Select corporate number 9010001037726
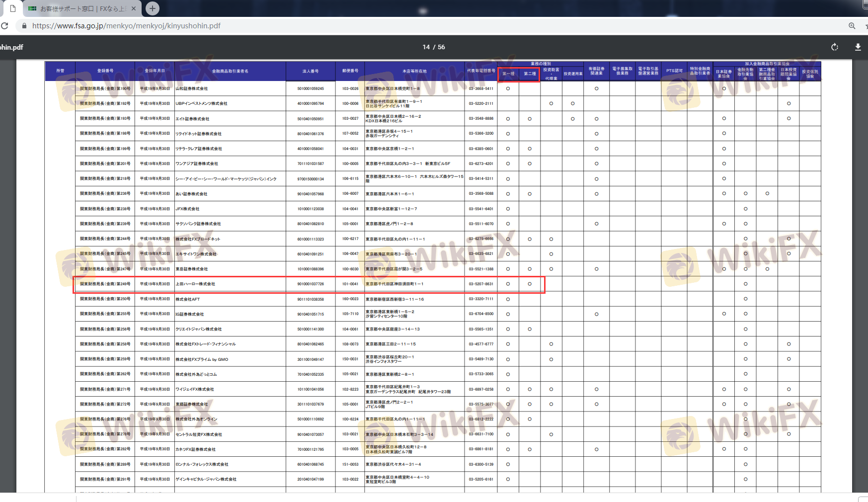Screen dimensions: 868x502 pyautogui.click(x=311, y=284)
